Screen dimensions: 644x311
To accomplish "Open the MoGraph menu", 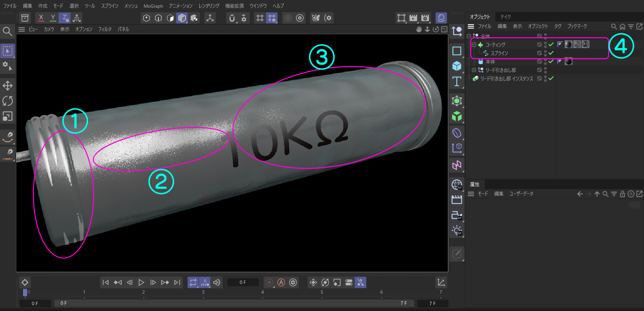I will (x=153, y=6).
